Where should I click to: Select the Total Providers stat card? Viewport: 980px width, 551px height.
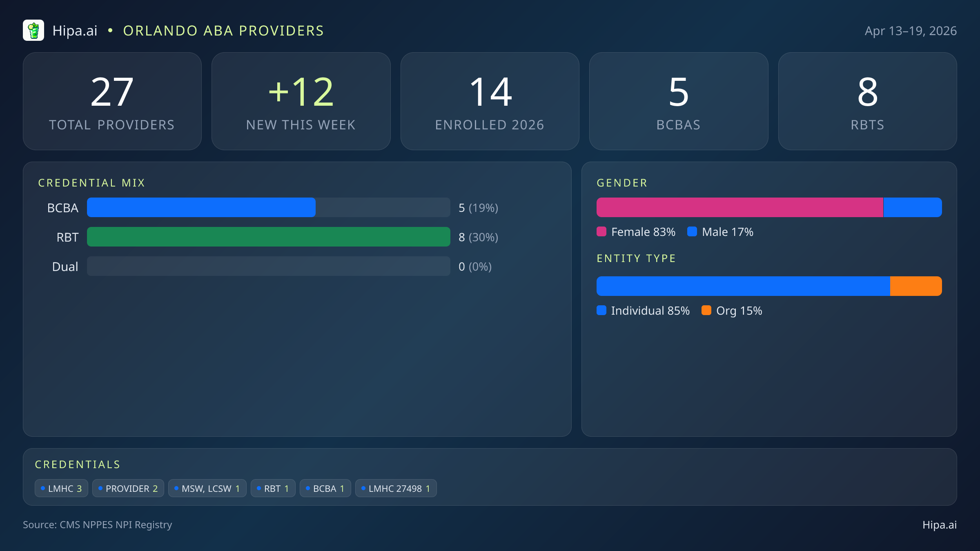click(112, 101)
